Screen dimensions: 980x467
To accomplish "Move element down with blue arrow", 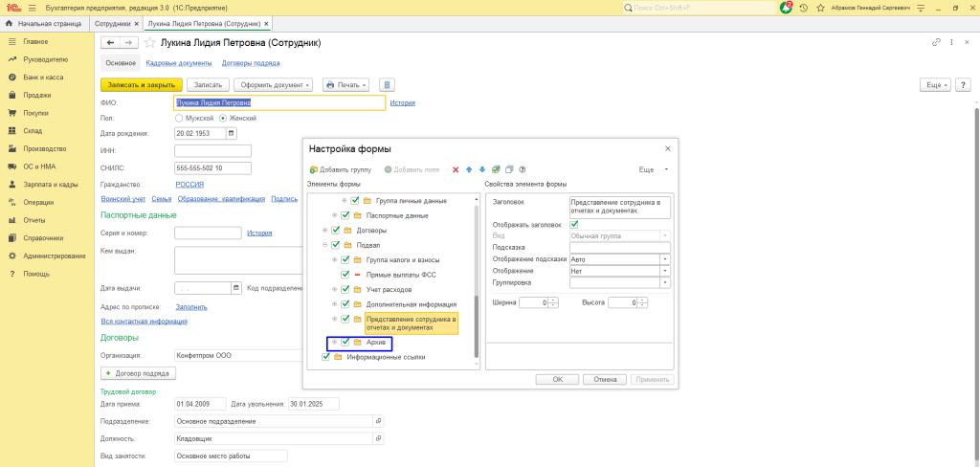I will click(482, 169).
